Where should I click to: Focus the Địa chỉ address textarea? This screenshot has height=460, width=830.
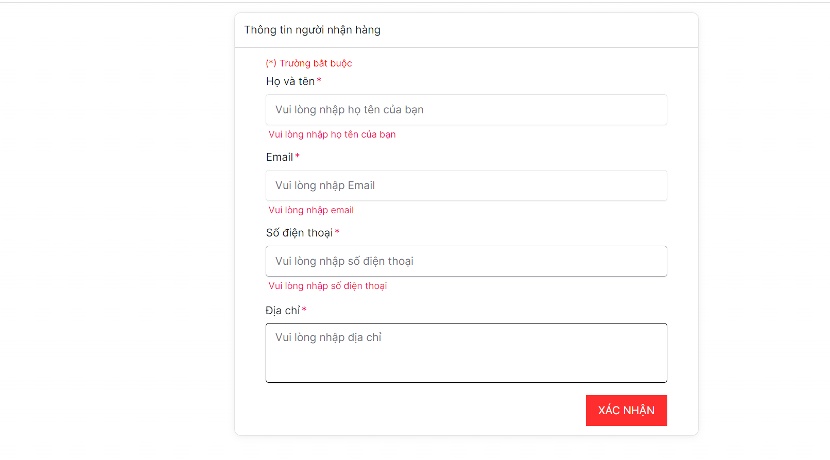tap(466, 353)
